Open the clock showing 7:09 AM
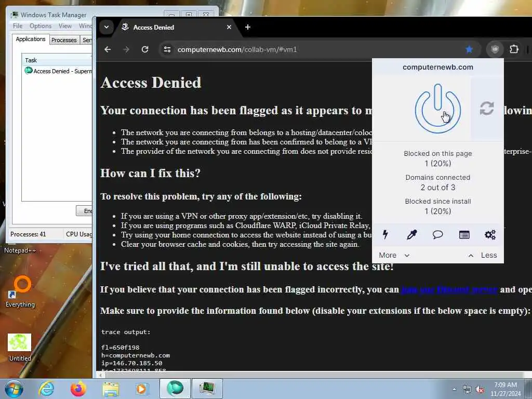This screenshot has height=399, width=532. (506, 389)
